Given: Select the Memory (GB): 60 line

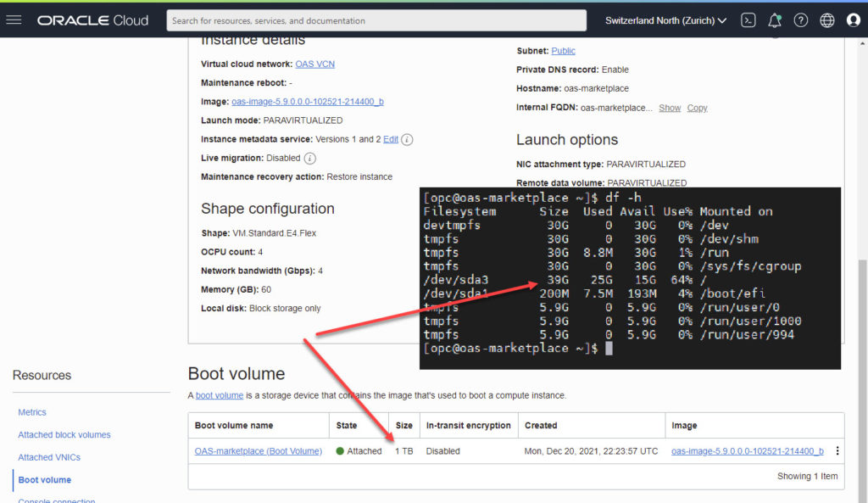Looking at the screenshot, I should point(236,290).
